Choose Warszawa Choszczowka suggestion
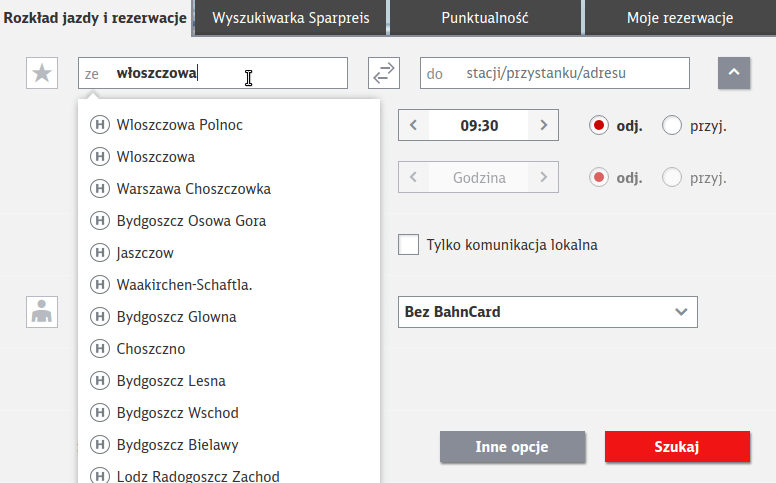The height and width of the screenshot is (483, 776). (229, 189)
